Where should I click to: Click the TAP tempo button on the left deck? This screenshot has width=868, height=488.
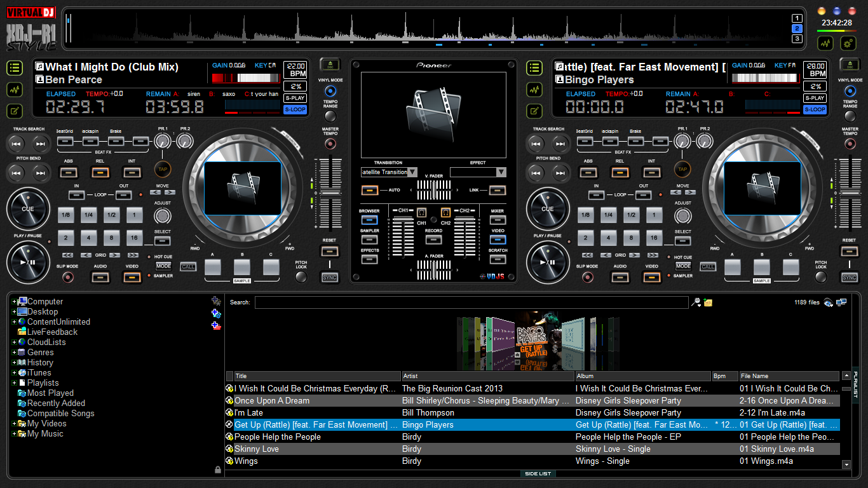click(x=162, y=170)
